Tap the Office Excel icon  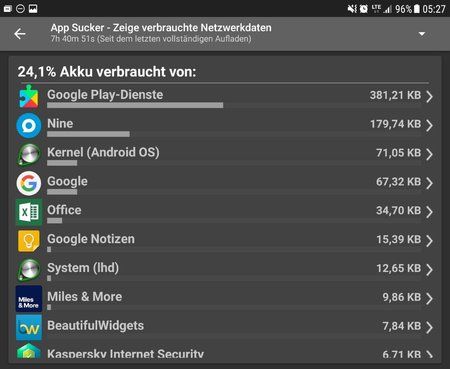tap(29, 212)
